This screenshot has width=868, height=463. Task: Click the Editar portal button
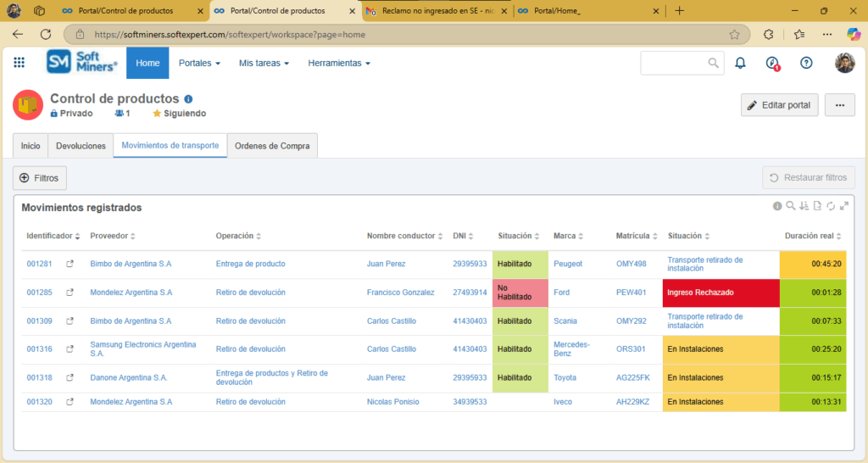780,105
